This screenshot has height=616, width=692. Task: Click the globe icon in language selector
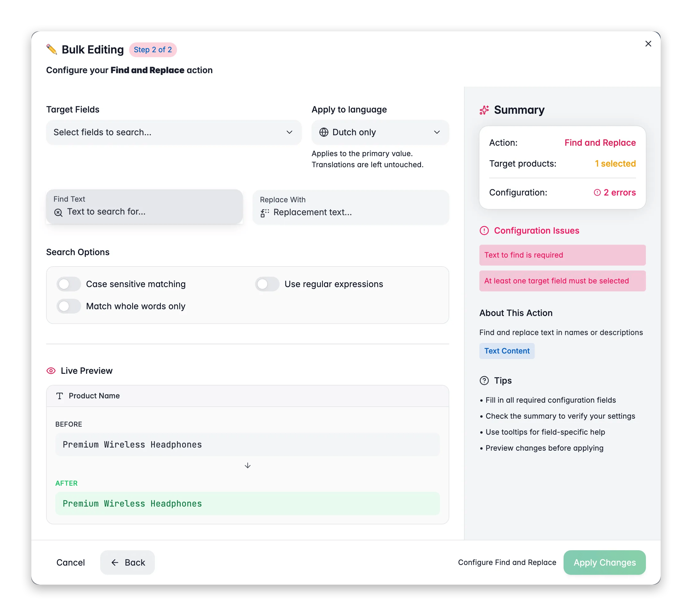click(324, 132)
